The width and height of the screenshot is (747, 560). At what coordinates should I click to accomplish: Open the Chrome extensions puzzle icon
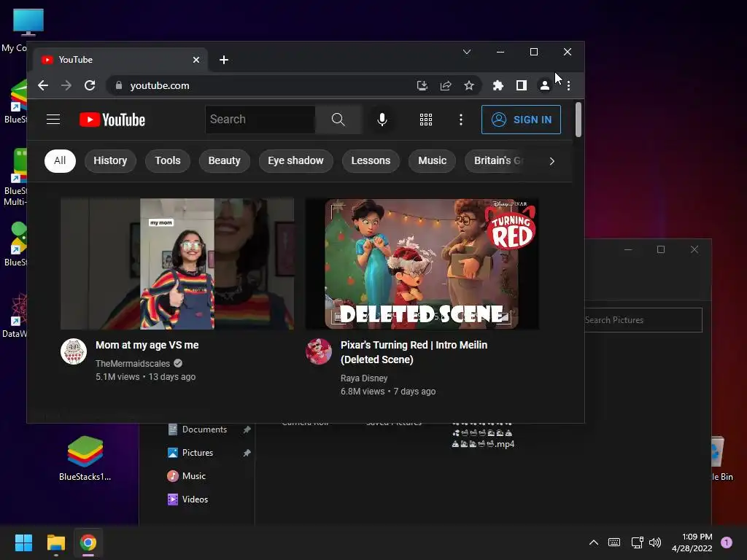tap(498, 86)
